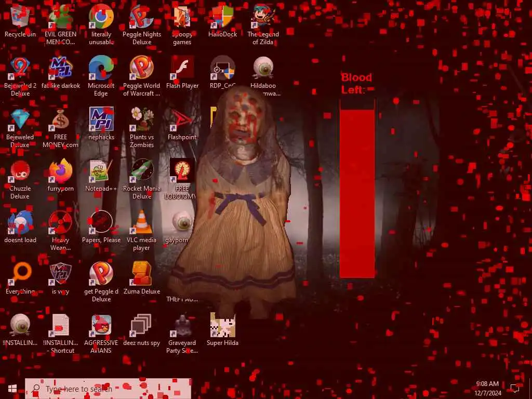Image resolution: width=532 pixels, height=399 pixels.
Task: Open the FREE MONEY com money bag
Action: pos(60,119)
